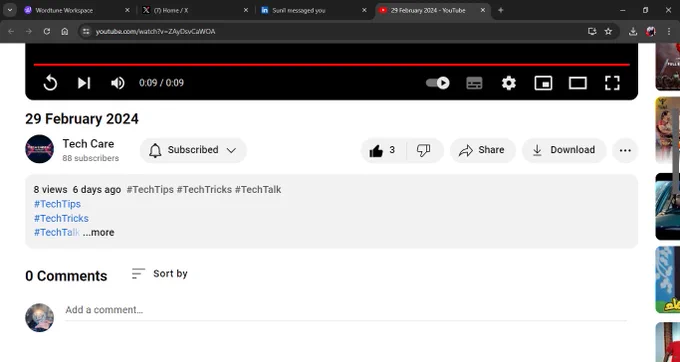This screenshot has height=362, width=680.
Task: Open the blue #TechTricks hashtag link
Action: pos(61,218)
